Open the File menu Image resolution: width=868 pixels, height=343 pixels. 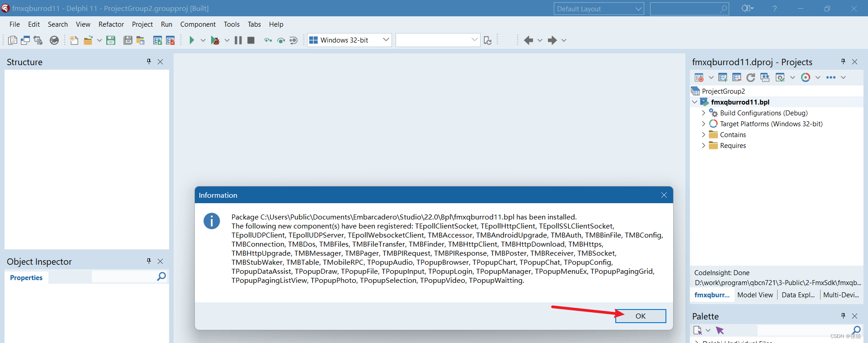(14, 24)
